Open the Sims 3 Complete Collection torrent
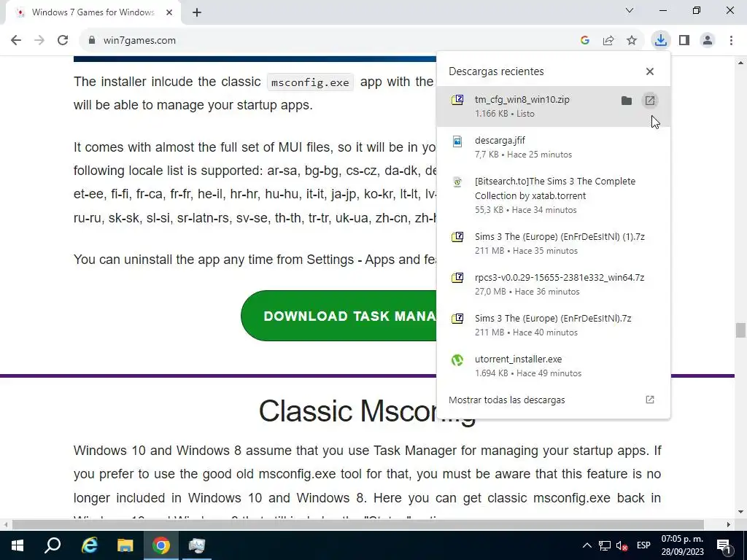747x560 pixels. 553,195
